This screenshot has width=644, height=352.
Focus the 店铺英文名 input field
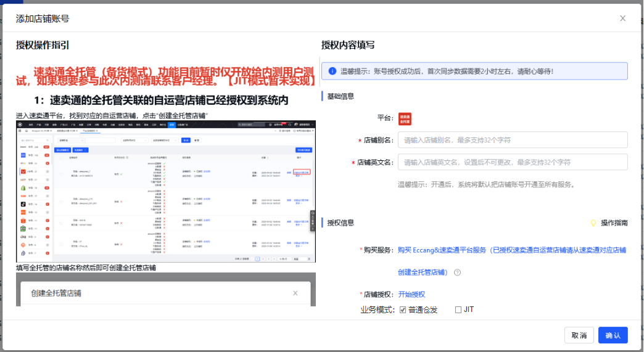pos(513,162)
